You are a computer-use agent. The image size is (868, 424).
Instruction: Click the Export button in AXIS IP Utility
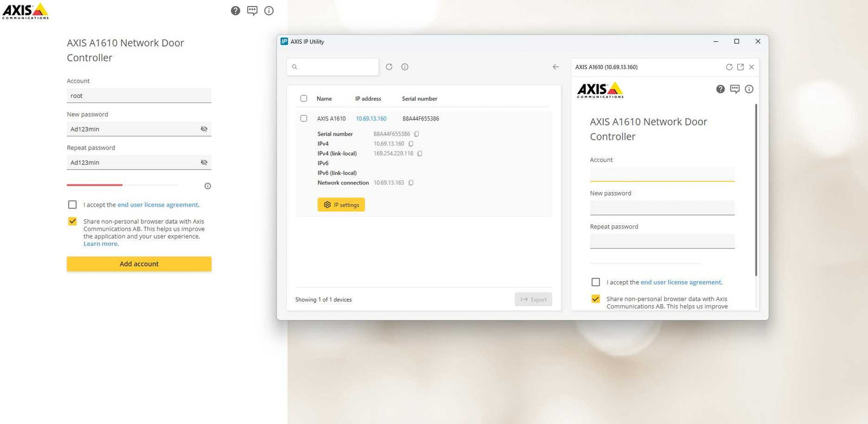click(533, 299)
